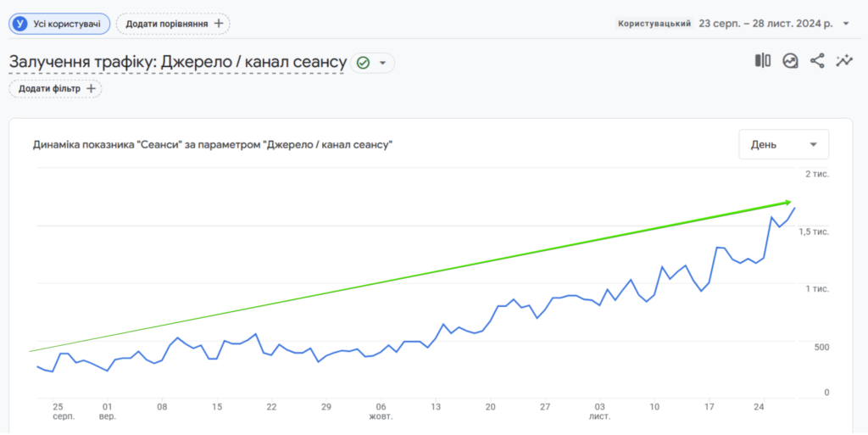Expand the arrow next to the date range
Viewport: 868px width, 435px height.
tap(846, 24)
